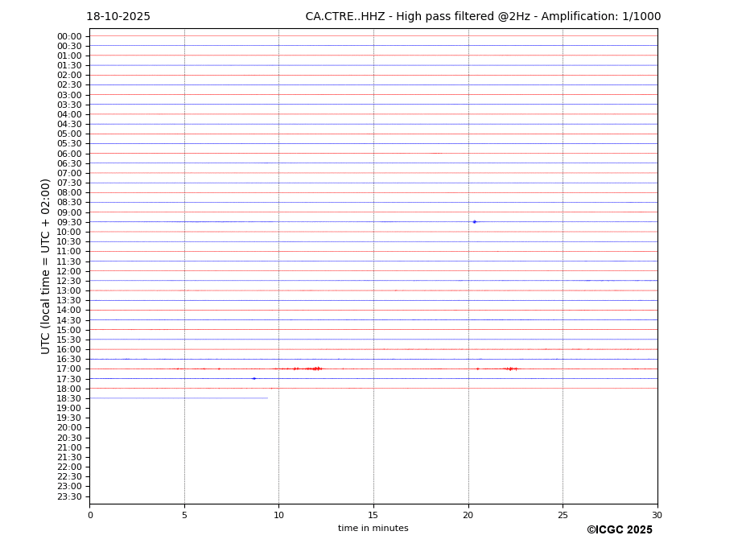
Task: Click the red burst near minute 22 at 17:00
Action: tap(509, 369)
